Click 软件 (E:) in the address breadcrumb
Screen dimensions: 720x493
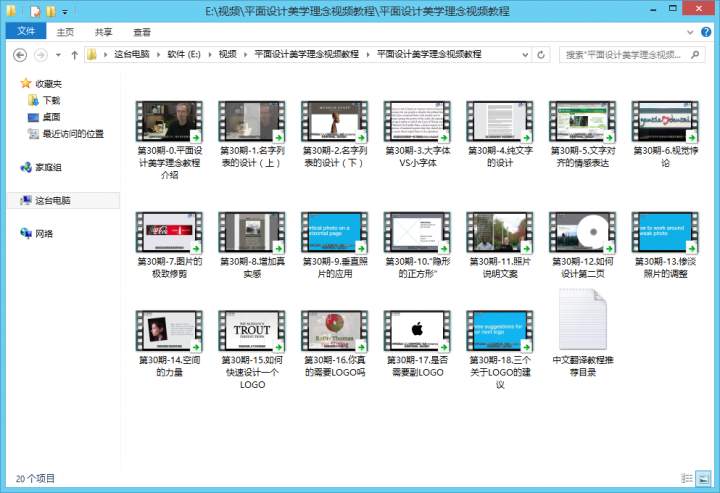pyautogui.click(x=185, y=54)
